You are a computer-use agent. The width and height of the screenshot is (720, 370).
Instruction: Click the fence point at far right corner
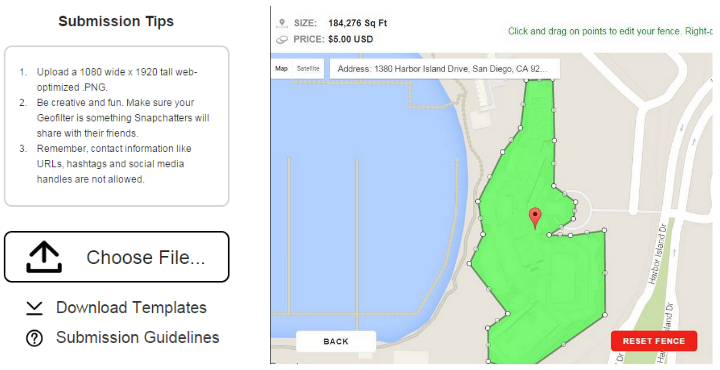coord(604,230)
